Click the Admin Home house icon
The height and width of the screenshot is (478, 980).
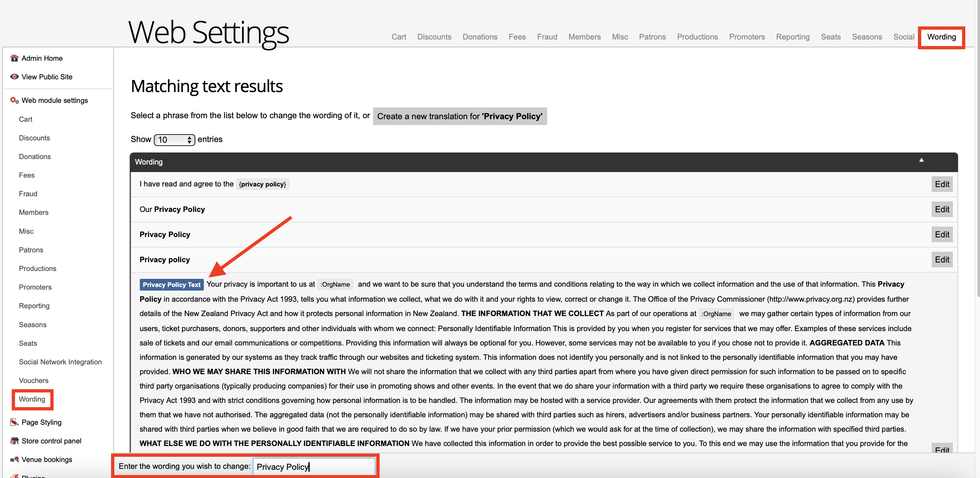[14, 58]
